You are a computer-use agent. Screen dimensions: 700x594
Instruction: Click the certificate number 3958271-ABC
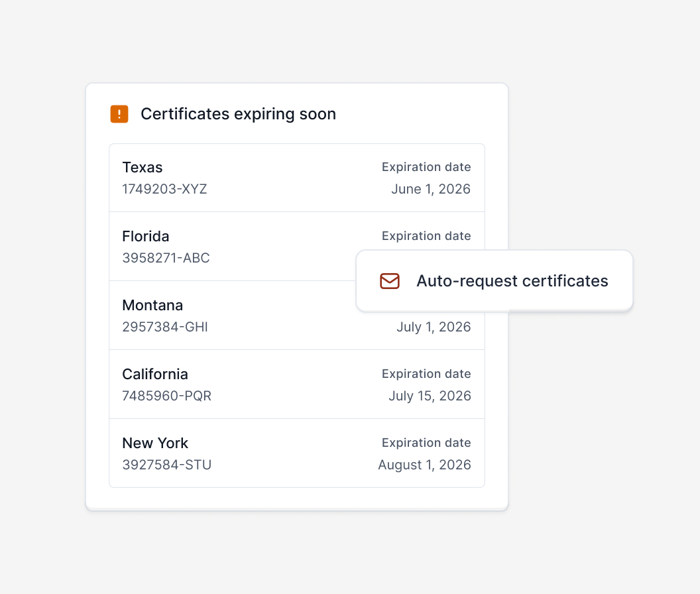[x=166, y=258]
